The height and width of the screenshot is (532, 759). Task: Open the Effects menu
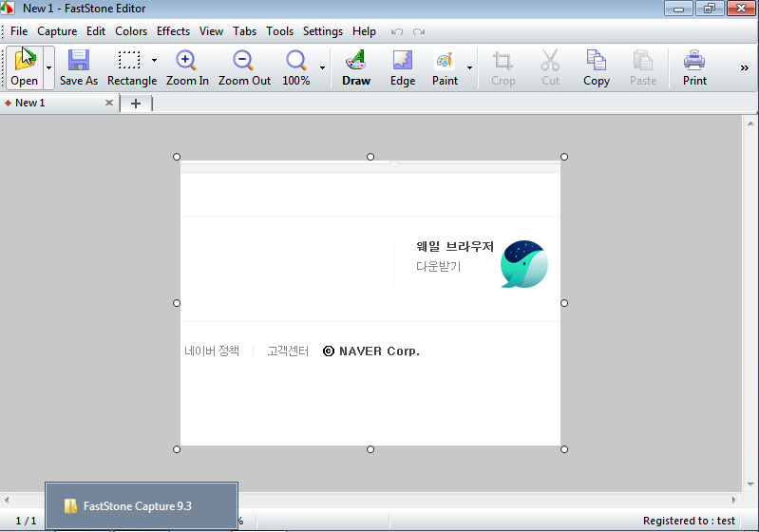point(173,31)
